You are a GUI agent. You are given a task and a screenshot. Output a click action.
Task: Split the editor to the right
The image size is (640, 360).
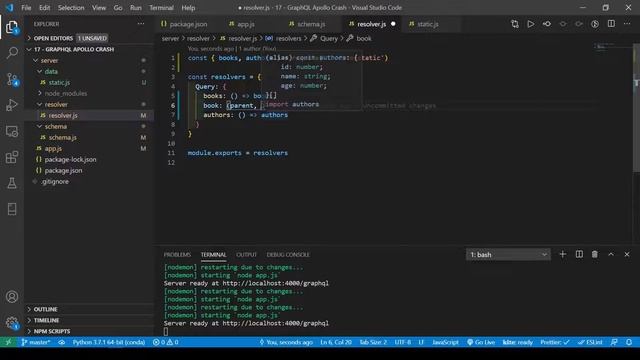click(611, 24)
